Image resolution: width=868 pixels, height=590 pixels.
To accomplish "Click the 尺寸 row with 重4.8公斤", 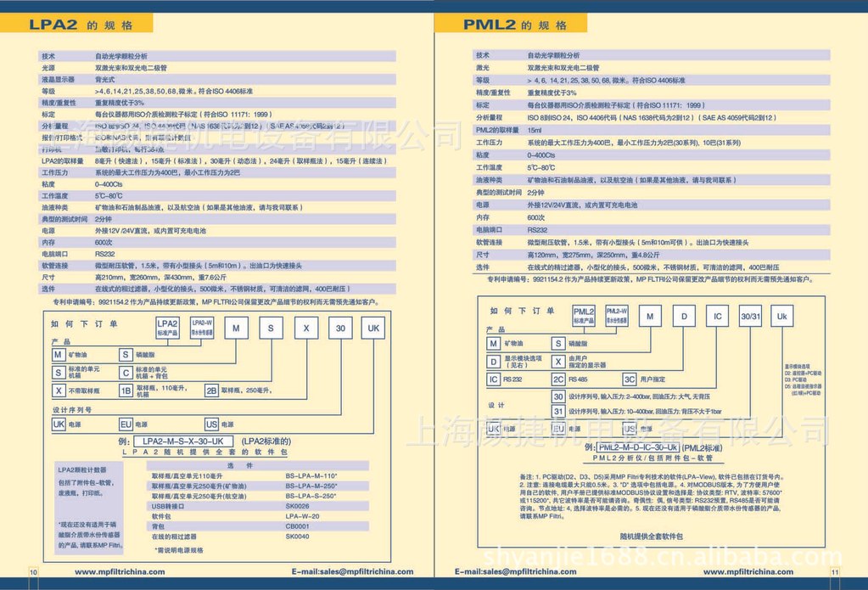I will pos(652,255).
